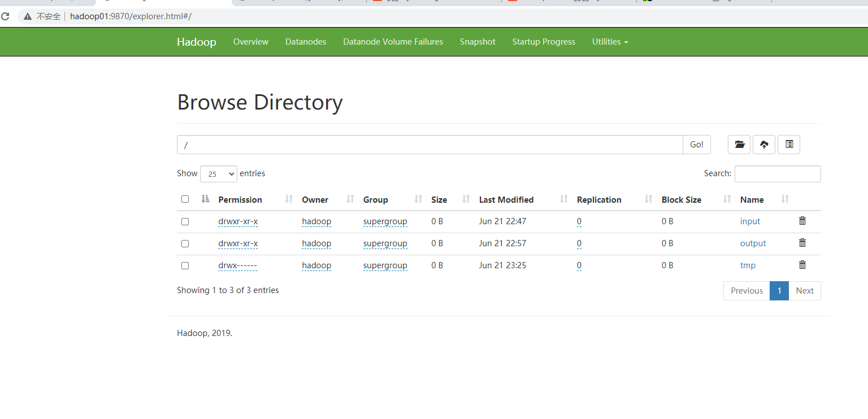Open the Show entries count dropdown

coord(219,174)
